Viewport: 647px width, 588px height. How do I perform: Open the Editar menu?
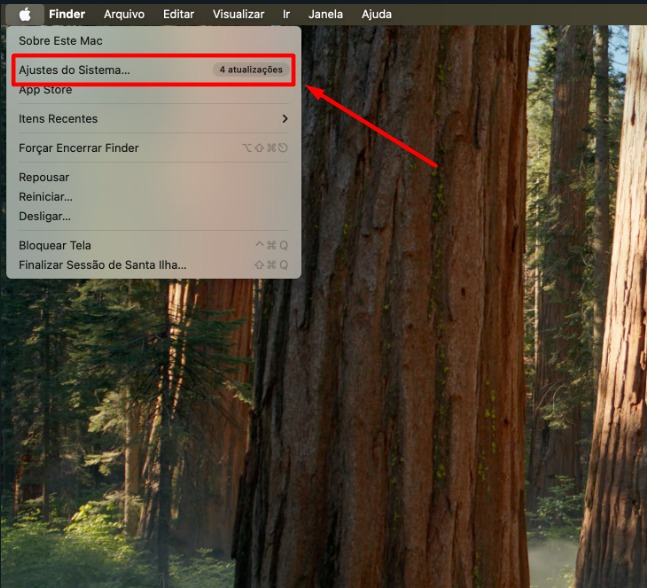point(178,14)
